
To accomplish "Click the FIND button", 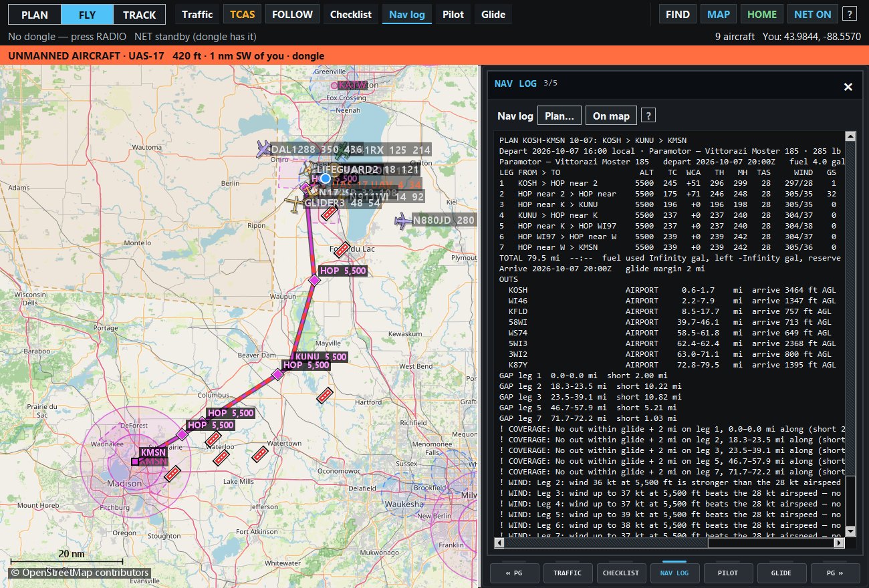I will pos(678,14).
